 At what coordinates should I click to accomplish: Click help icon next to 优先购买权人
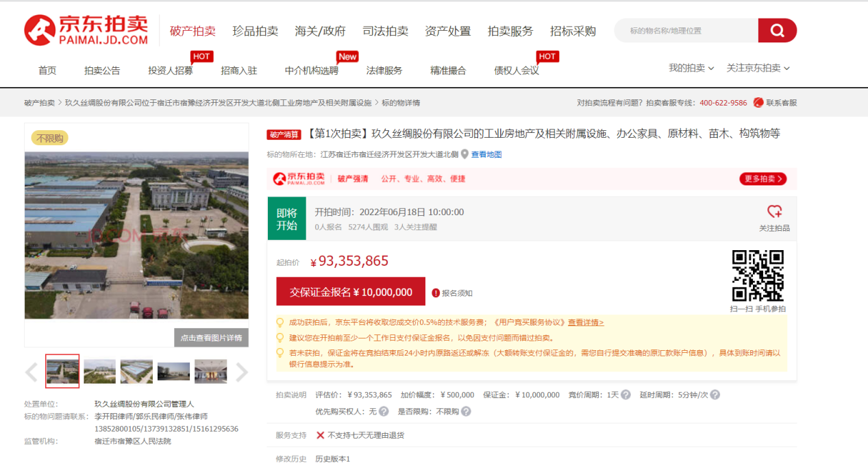tap(384, 412)
